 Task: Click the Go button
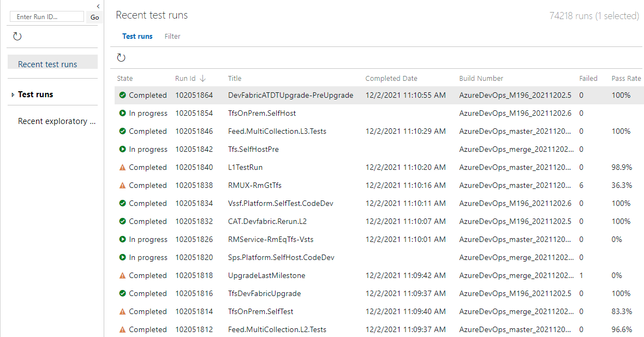pos(94,17)
